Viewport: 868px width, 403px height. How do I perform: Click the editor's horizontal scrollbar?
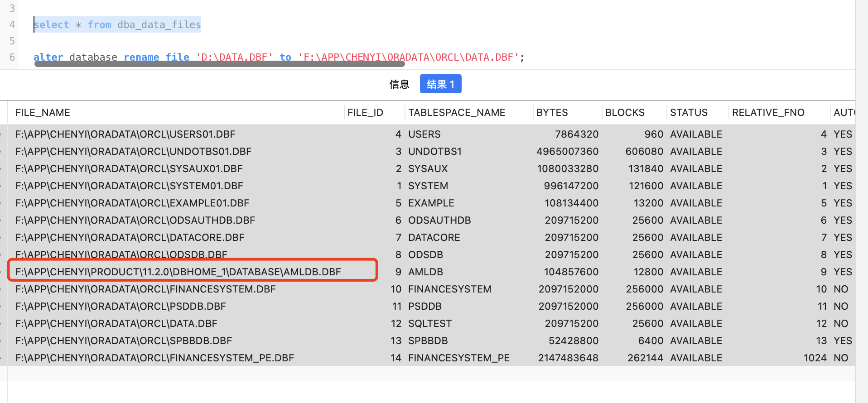coord(219,64)
